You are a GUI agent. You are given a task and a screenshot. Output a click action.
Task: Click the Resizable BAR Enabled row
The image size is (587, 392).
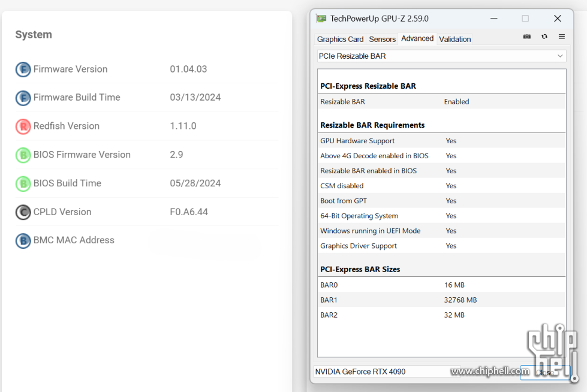[441, 101]
